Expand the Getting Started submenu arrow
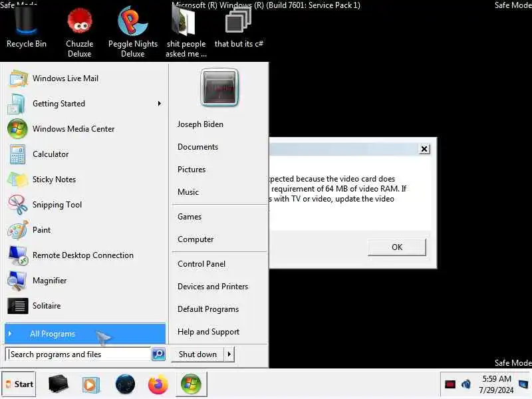The width and height of the screenshot is (532, 399). [159, 104]
